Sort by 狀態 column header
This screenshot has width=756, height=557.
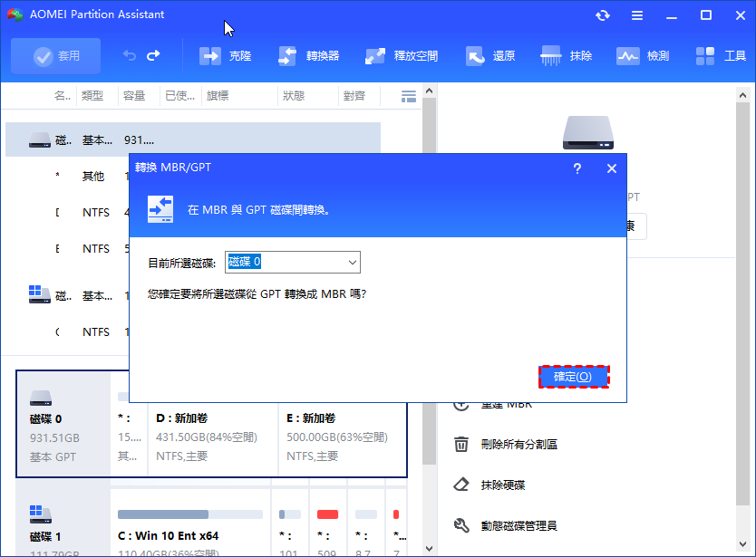point(294,96)
